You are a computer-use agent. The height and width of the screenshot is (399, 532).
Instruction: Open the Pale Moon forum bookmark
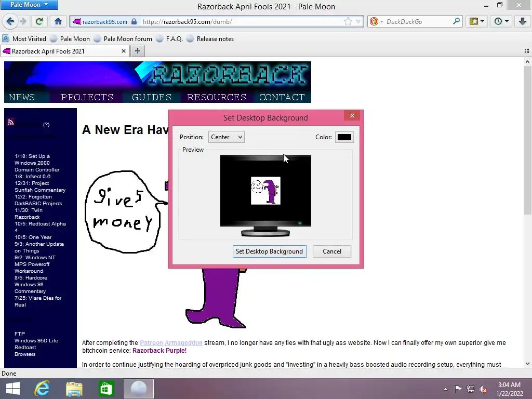[x=123, y=38]
